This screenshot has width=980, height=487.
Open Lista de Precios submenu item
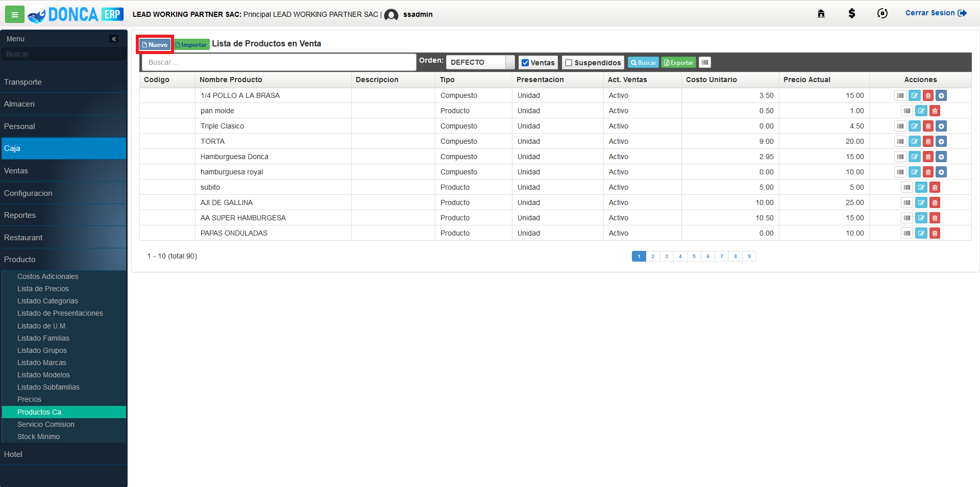[43, 289]
